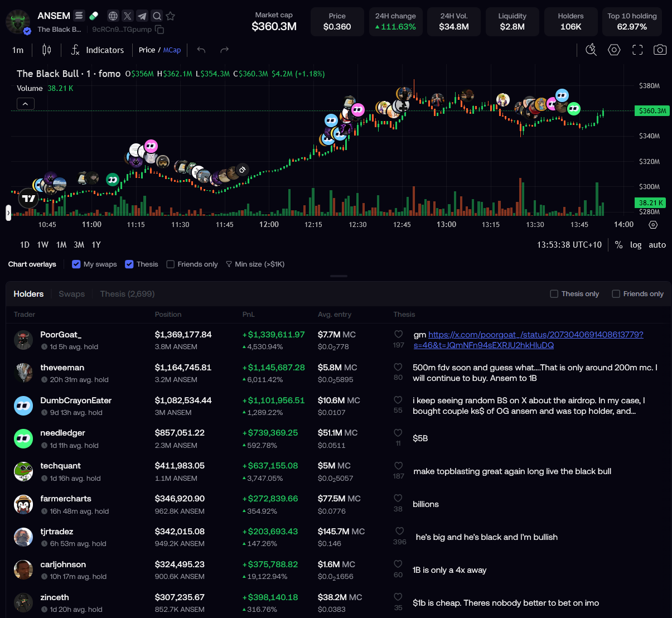Set chart range to 3M

pyautogui.click(x=79, y=245)
